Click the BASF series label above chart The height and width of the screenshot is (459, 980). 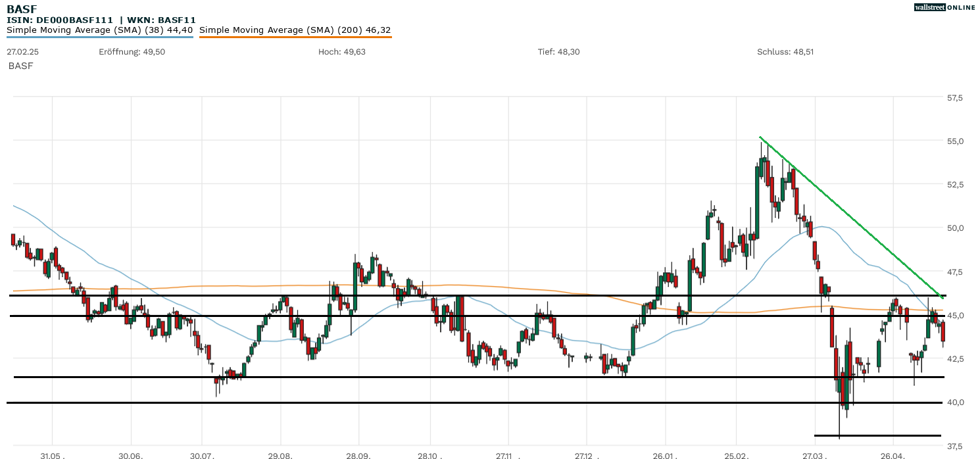(20, 66)
